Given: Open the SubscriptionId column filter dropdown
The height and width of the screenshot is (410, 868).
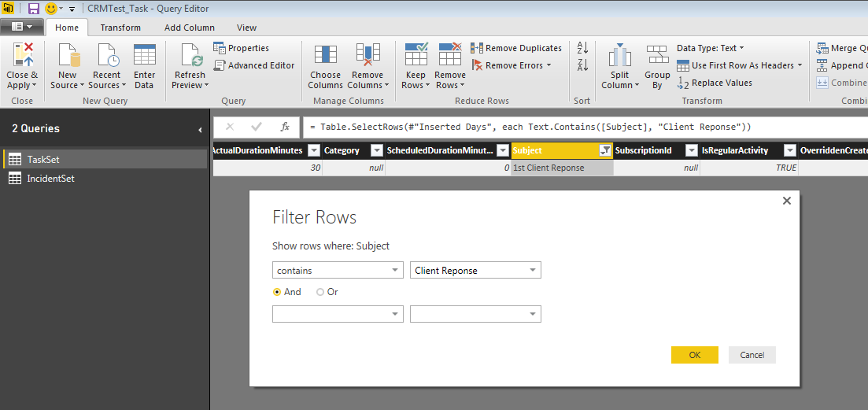Looking at the screenshot, I should click(x=692, y=150).
